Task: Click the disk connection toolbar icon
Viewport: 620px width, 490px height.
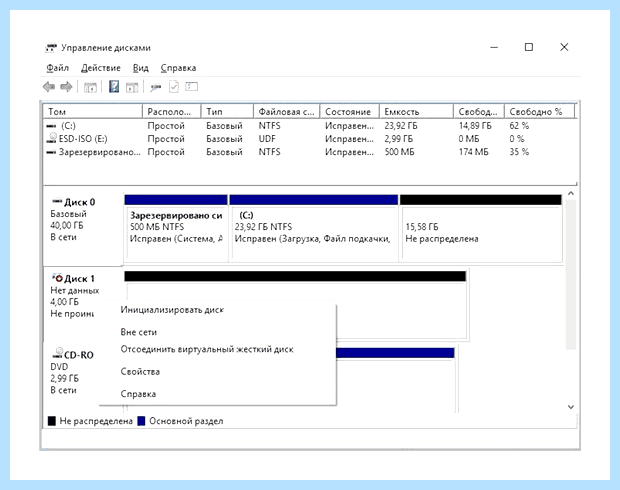Action: (x=155, y=87)
